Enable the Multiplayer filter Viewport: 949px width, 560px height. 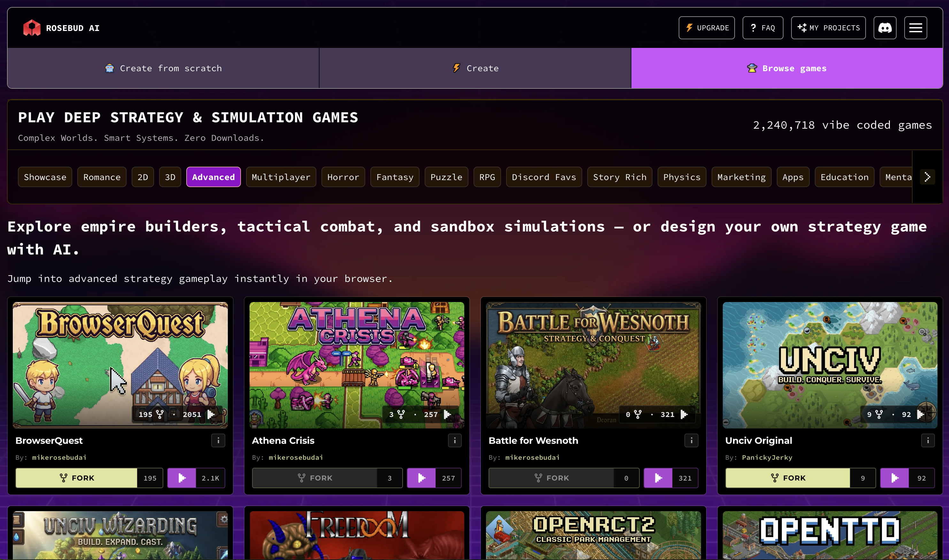coord(281,177)
